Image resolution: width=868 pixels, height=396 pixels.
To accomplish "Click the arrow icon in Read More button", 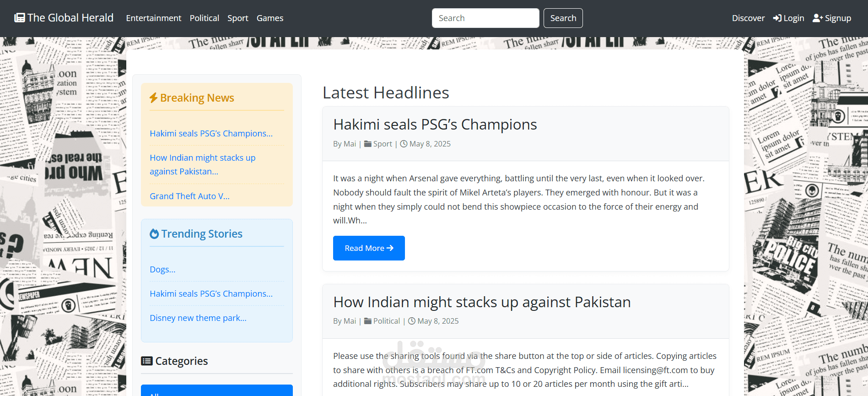I will click(x=390, y=248).
